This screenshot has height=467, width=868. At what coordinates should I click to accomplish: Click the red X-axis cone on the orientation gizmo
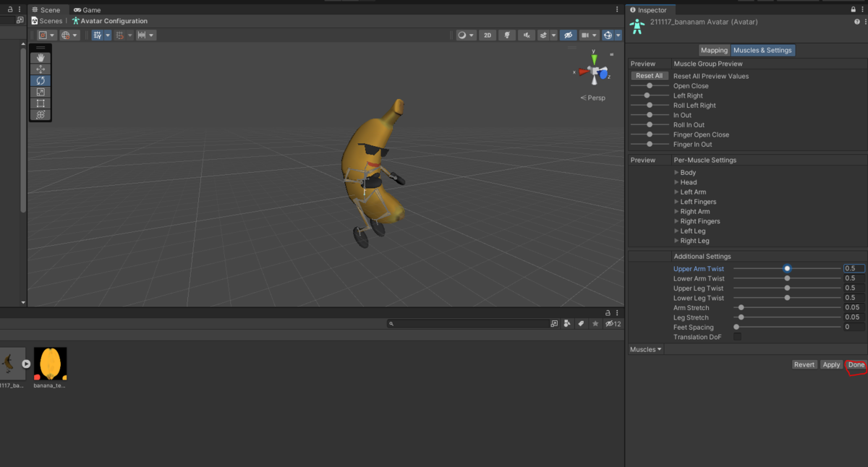coord(583,72)
